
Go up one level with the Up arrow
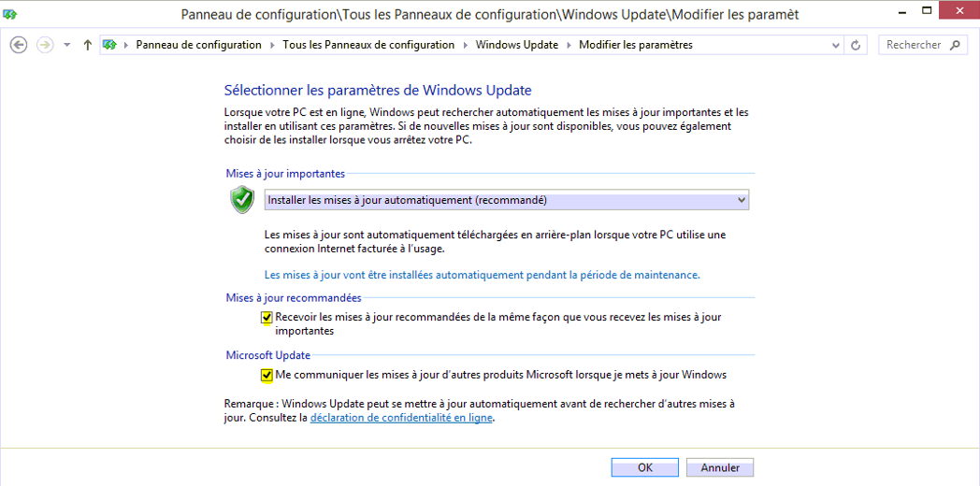[x=88, y=45]
